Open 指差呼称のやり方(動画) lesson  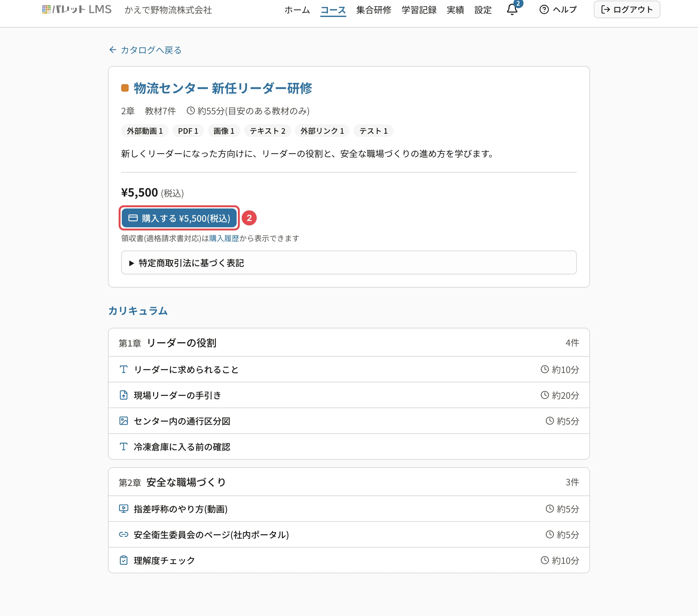pyautogui.click(x=349, y=509)
